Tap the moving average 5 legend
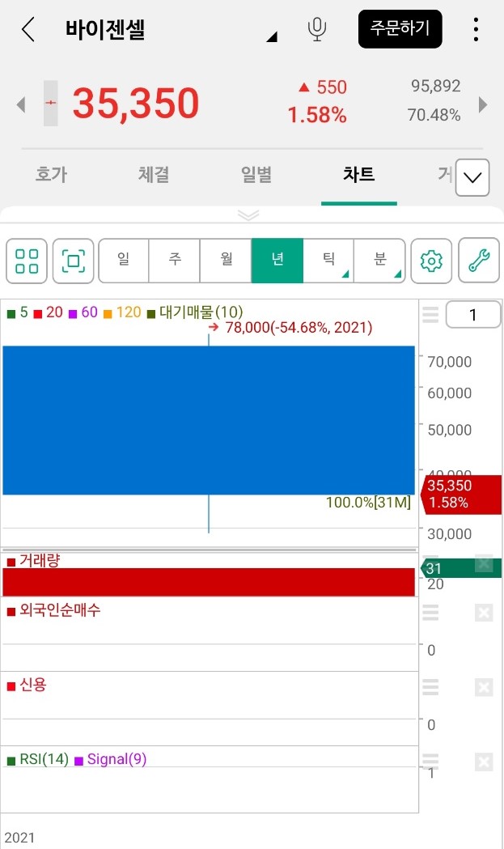 pos(18,312)
